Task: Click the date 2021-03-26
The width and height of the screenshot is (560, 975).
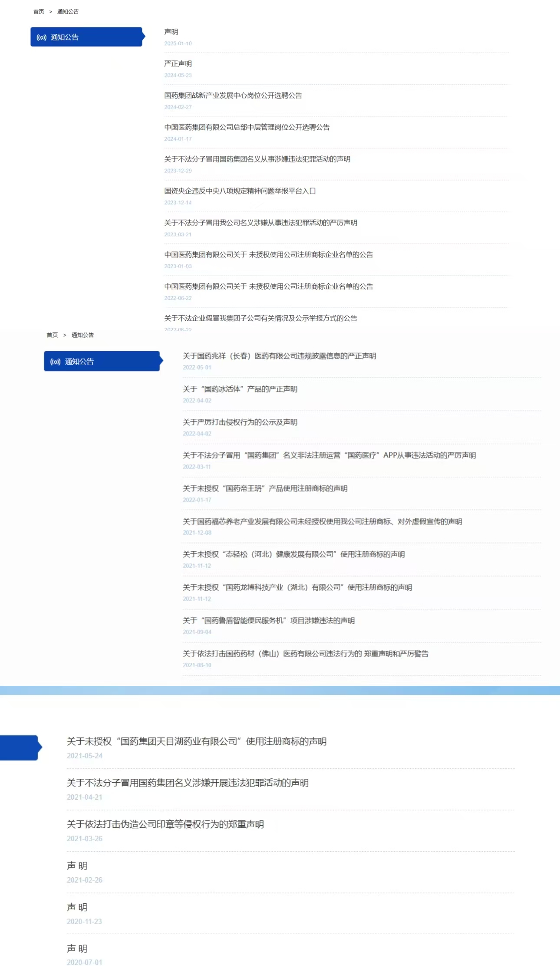Action: (x=85, y=839)
